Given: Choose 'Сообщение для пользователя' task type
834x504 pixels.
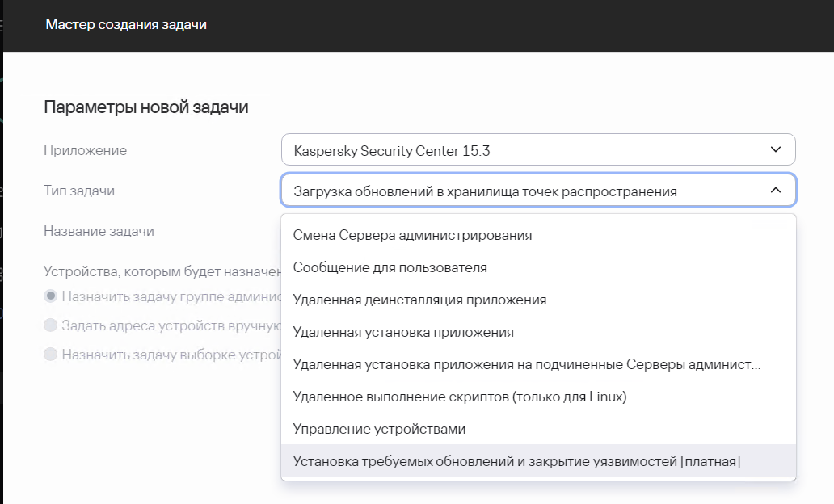Looking at the screenshot, I should 390,267.
